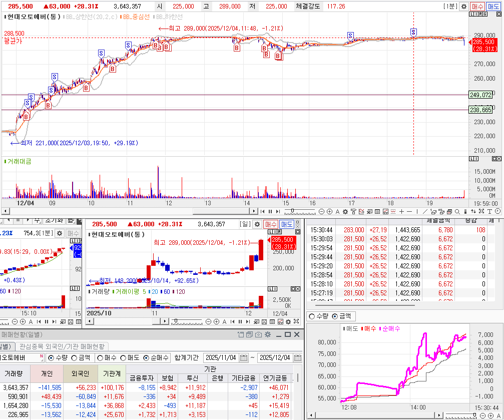This screenshot has width=504, height=420.
Task: Click 연기금등 column header
Action: coord(275,378)
